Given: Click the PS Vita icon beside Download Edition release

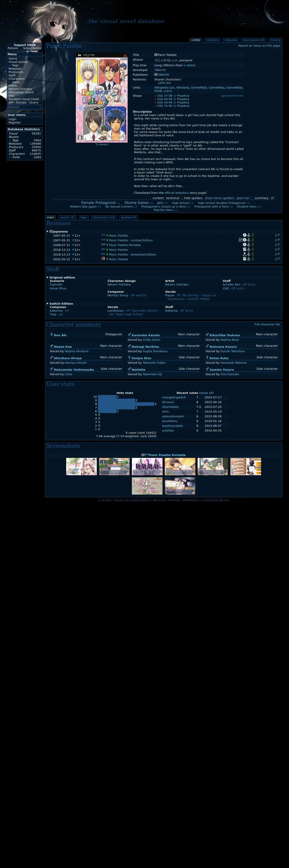Looking at the screenshot, I should pyautogui.click(x=103, y=254).
